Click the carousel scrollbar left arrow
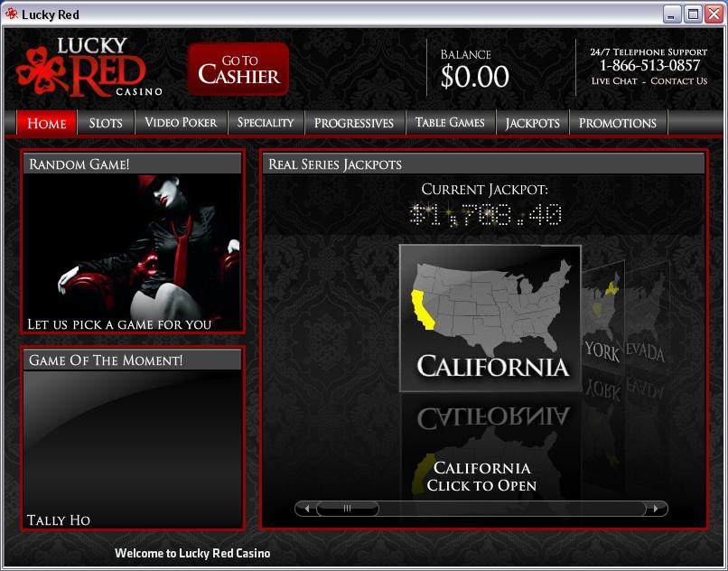The height and width of the screenshot is (571, 728). click(x=306, y=509)
